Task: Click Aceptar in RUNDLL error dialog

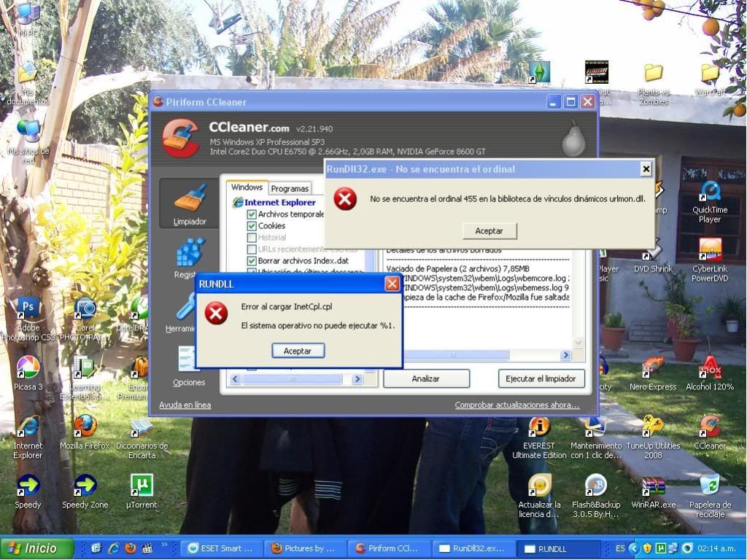Action: point(298,351)
